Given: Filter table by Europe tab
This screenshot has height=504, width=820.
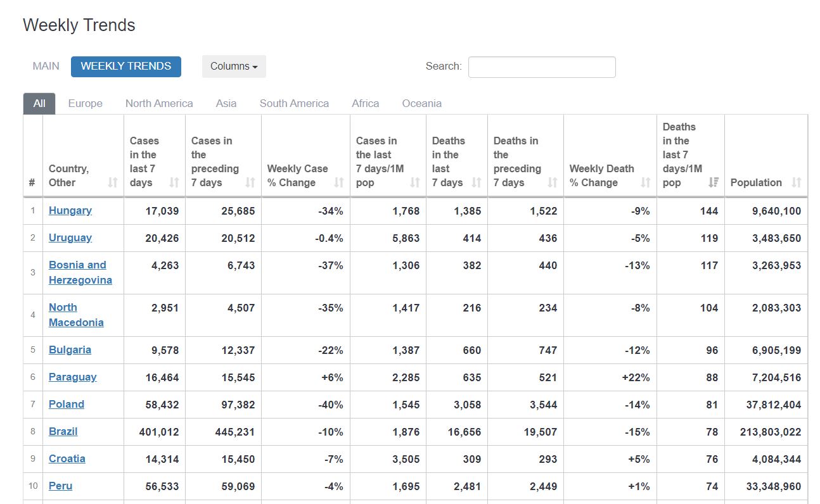Looking at the screenshot, I should point(85,103).
